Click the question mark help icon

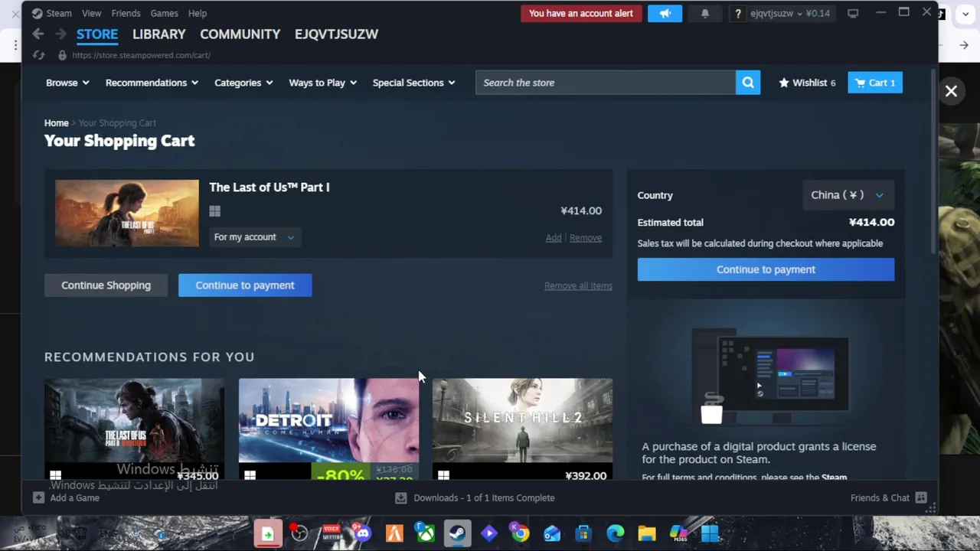tap(737, 13)
